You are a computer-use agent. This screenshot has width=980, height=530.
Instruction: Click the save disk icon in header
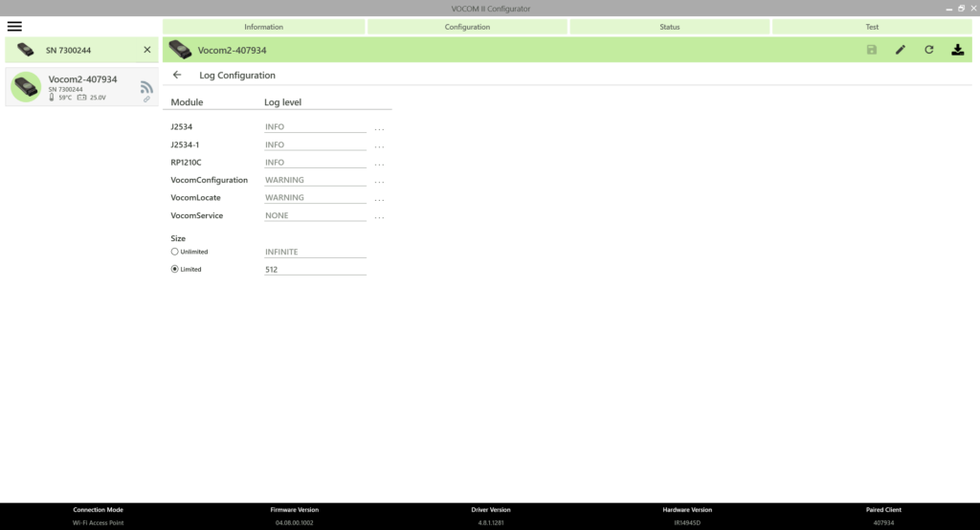(871, 50)
